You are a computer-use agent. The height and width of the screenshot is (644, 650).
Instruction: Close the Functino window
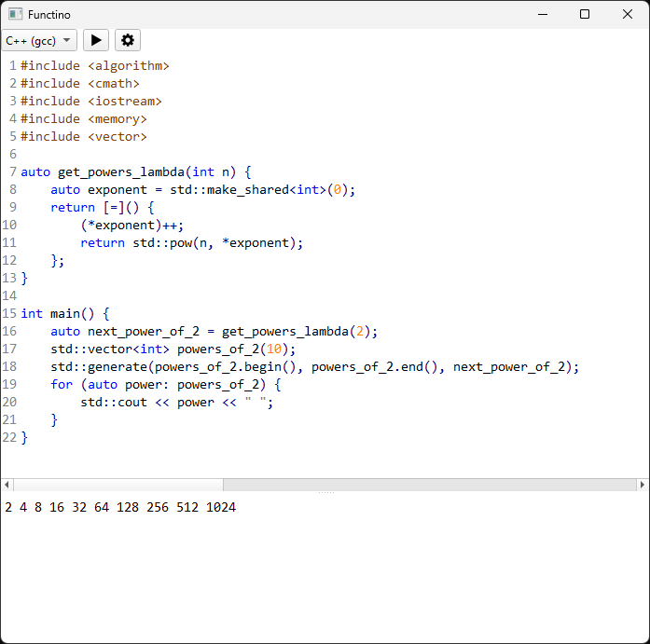click(628, 14)
